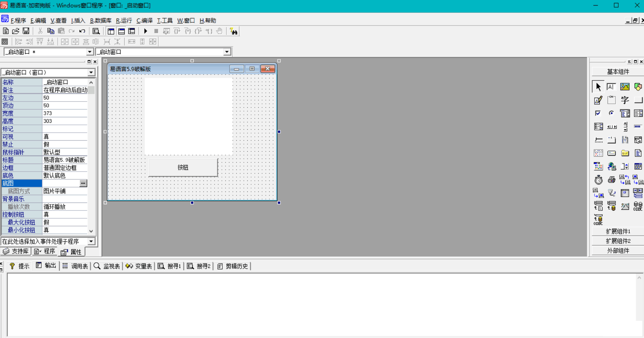
Task: Switch to the 输出 tab
Action: [x=46, y=266]
